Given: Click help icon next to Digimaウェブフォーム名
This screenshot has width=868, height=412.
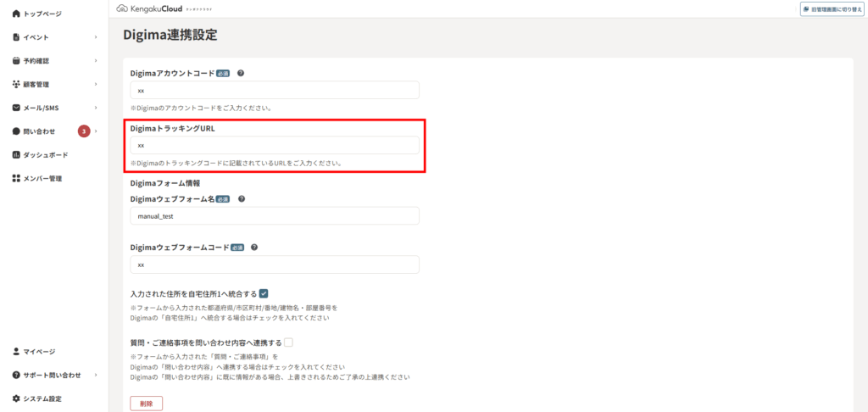Looking at the screenshot, I should (242, 199).
